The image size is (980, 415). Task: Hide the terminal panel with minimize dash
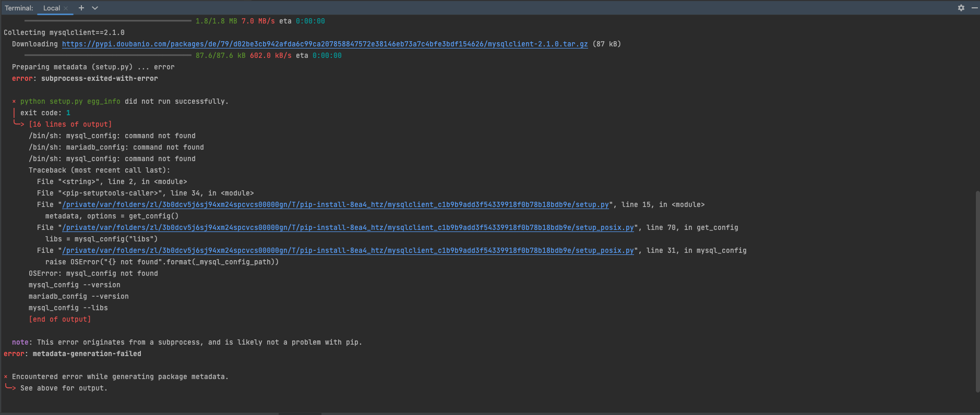pyautogui.click(x=974, y=8)
